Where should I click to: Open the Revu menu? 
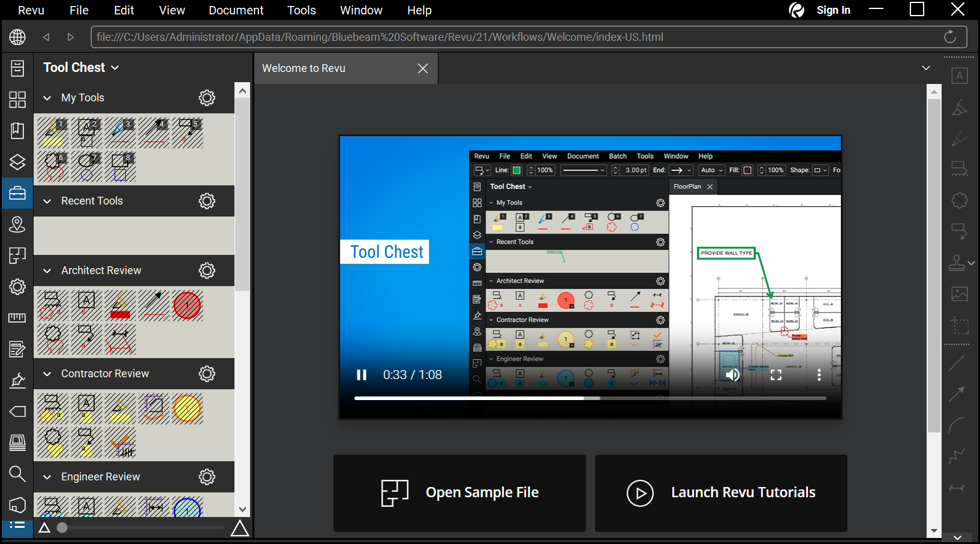[31, 10]
